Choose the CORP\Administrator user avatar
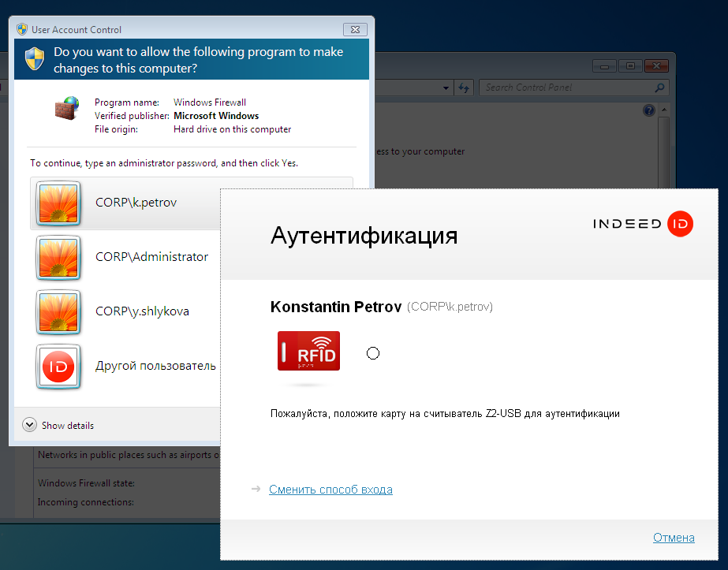 tap(58, 258)
